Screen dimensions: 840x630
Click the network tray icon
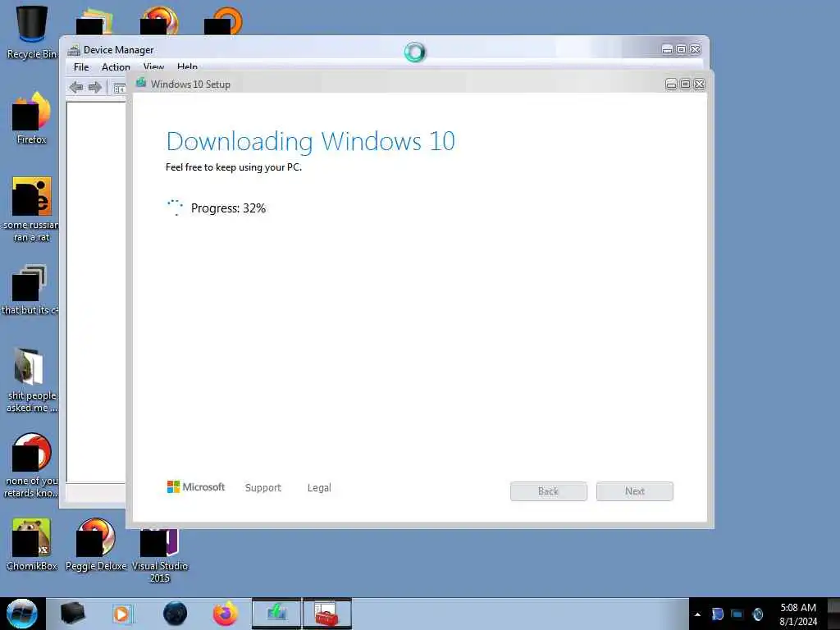(x=737, y=614)
